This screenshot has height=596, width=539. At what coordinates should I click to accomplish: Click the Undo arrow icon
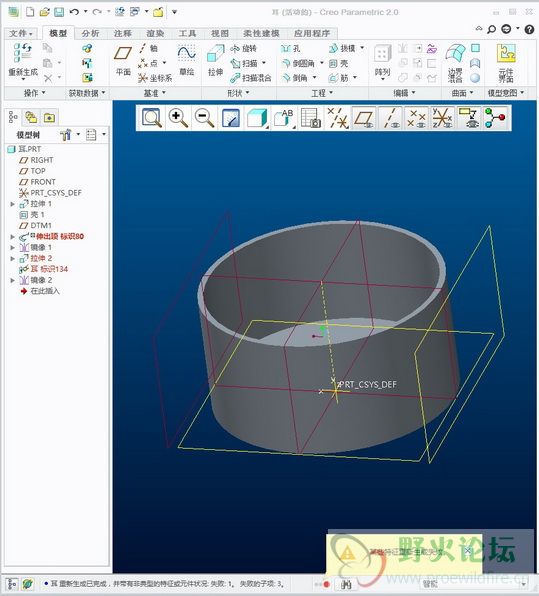pos(74,12)
